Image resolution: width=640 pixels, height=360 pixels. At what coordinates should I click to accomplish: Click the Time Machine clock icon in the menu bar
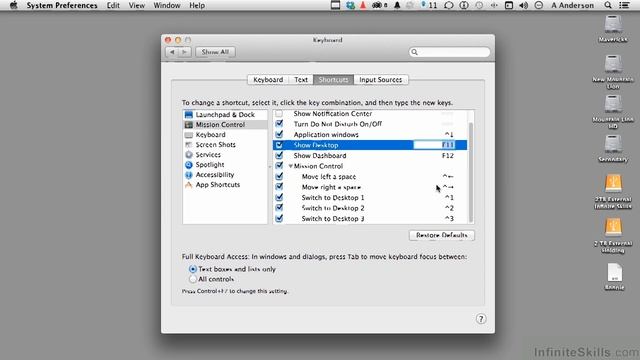pyautogui.click(x=479, y=5)
